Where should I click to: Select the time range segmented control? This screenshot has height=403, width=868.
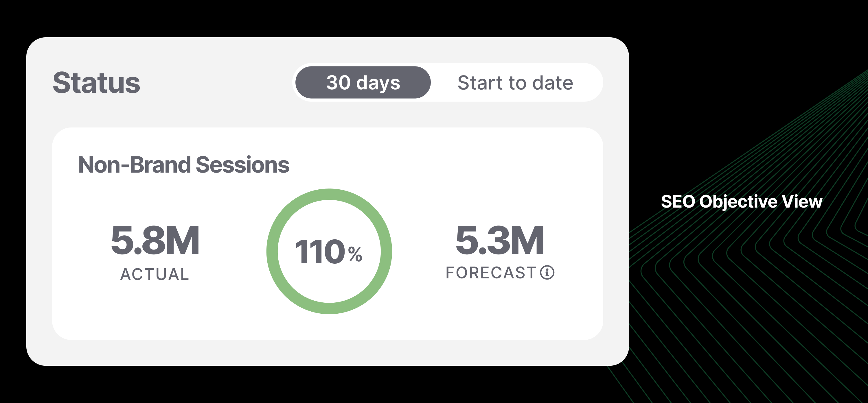coord(448,83)
